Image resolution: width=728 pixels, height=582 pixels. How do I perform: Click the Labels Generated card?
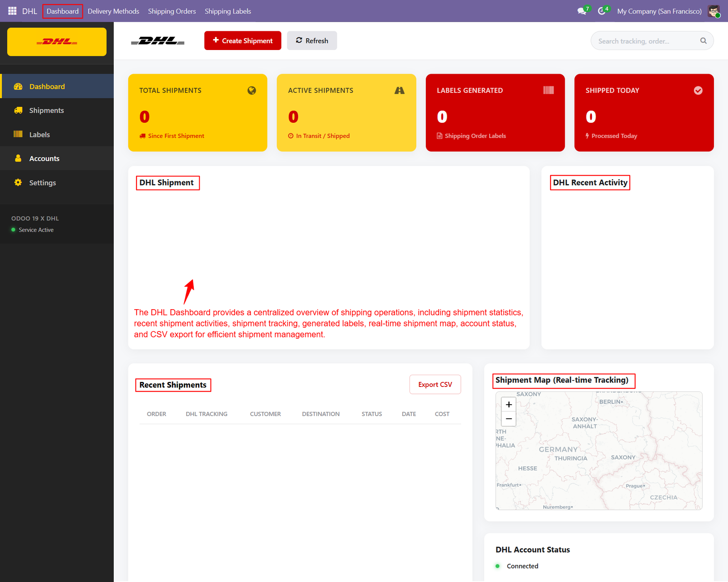click(495, 113)
